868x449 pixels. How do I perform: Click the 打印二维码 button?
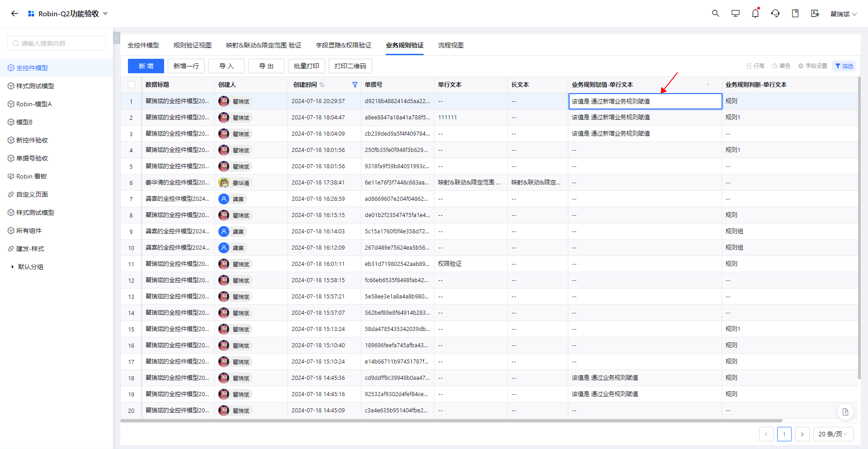(350, 66)
